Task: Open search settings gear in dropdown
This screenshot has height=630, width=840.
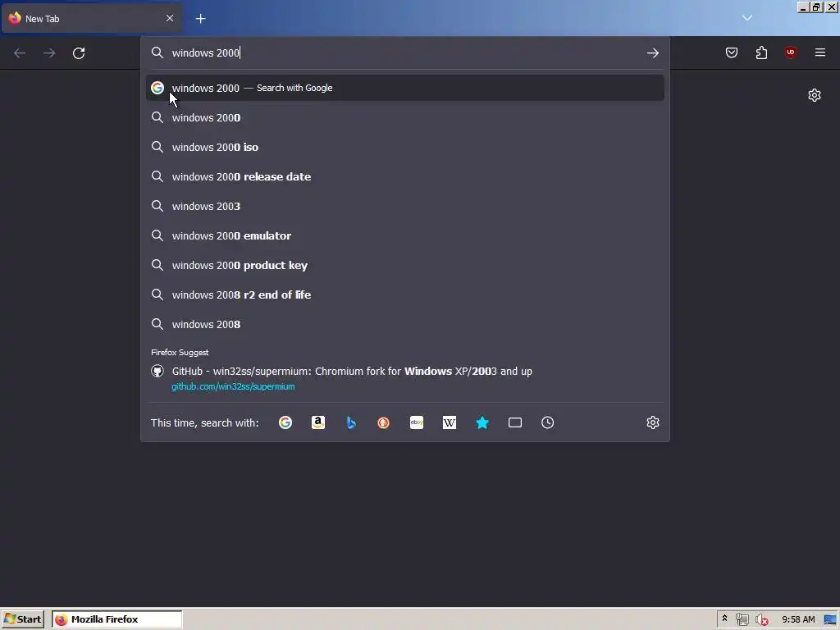Action: (652, 422)
